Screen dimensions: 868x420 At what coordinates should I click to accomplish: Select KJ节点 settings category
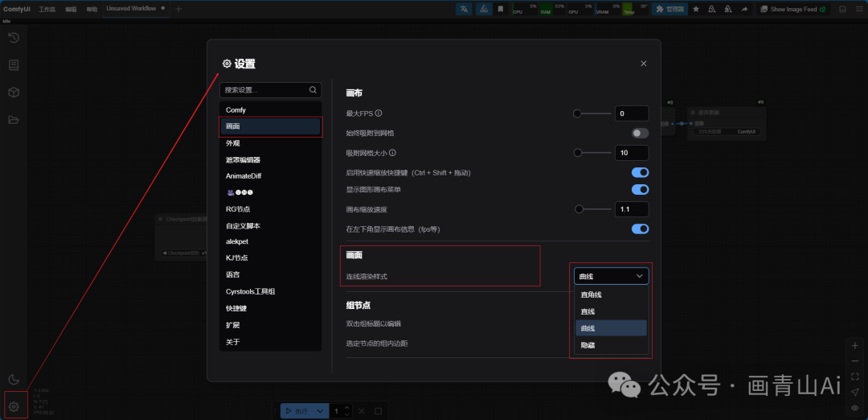(270, 258)
